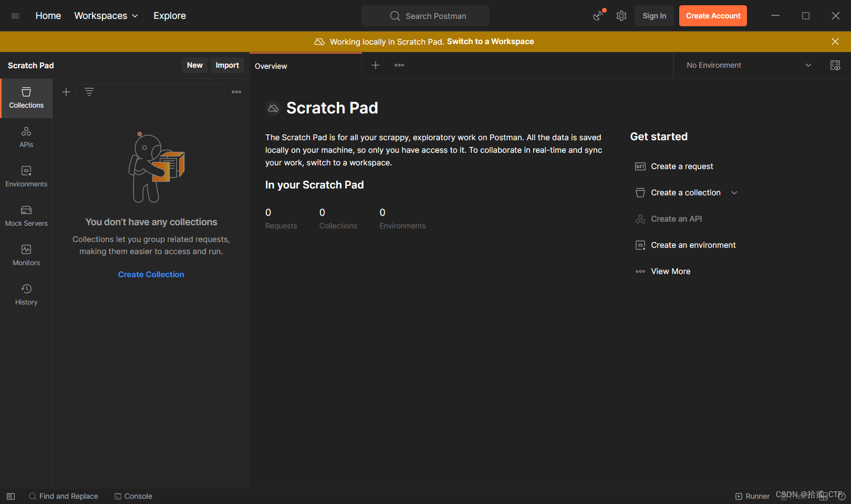Viewport: 851px width, 504px height.
Task: Go to the Home menu item
Action: point(48,16)
